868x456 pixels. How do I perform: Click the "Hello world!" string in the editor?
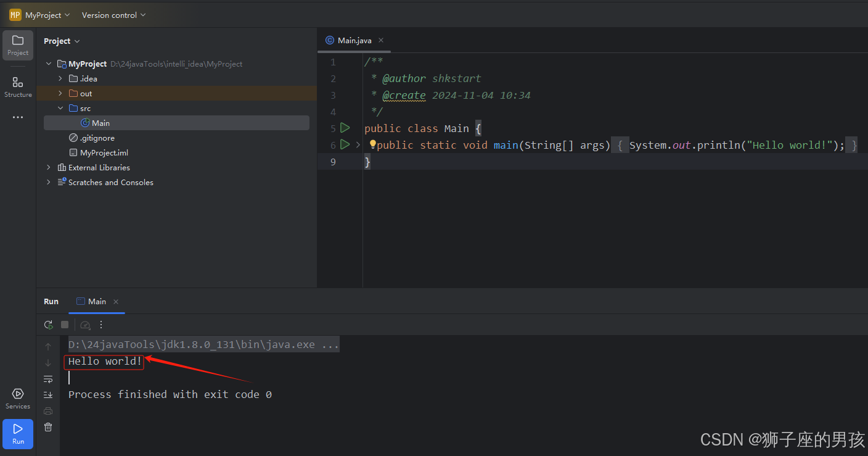(789, 145)
